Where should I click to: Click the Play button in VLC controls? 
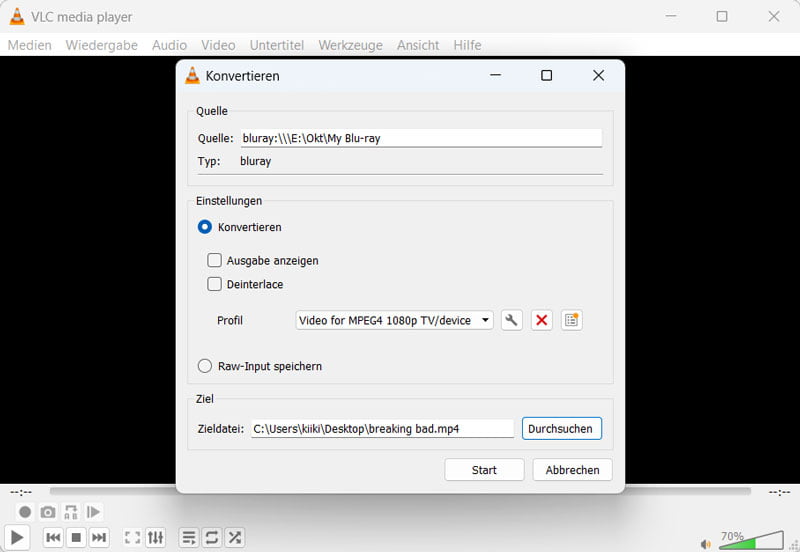click(x=16, y=537)
